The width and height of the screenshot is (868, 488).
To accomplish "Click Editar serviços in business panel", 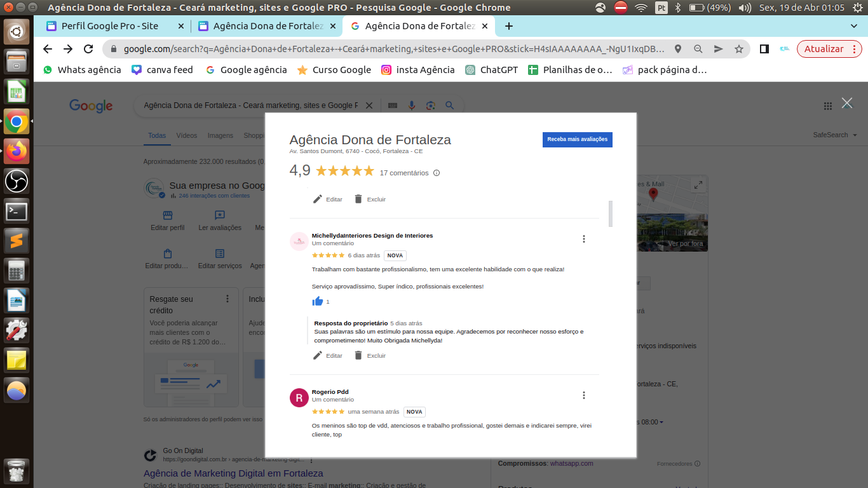I will click(220, 259).
